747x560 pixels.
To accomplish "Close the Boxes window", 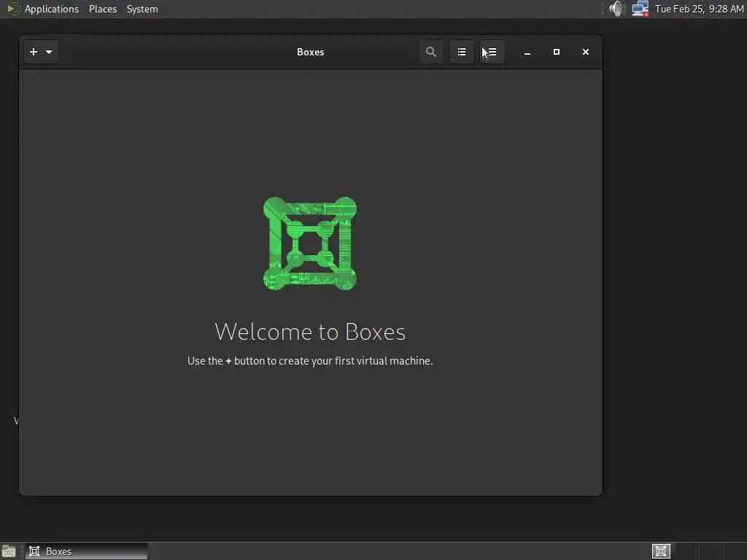I will [x=586, y=52].
